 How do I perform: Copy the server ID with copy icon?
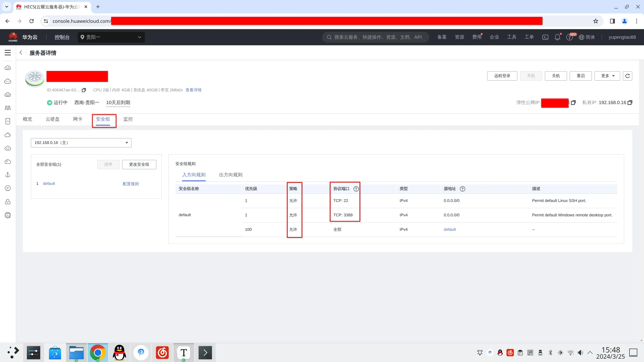coord(84,90)
